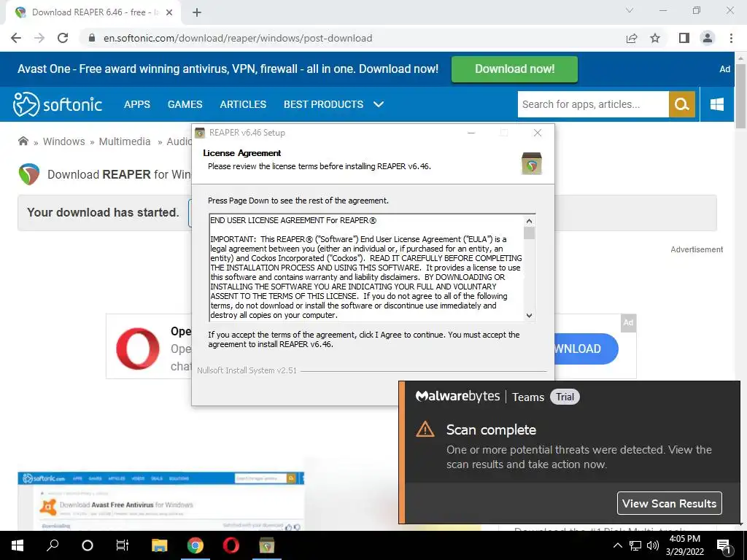Open new Chrome tab with plus icon
The height and width of the screenshot is (560, 747).
click(197, 12)
